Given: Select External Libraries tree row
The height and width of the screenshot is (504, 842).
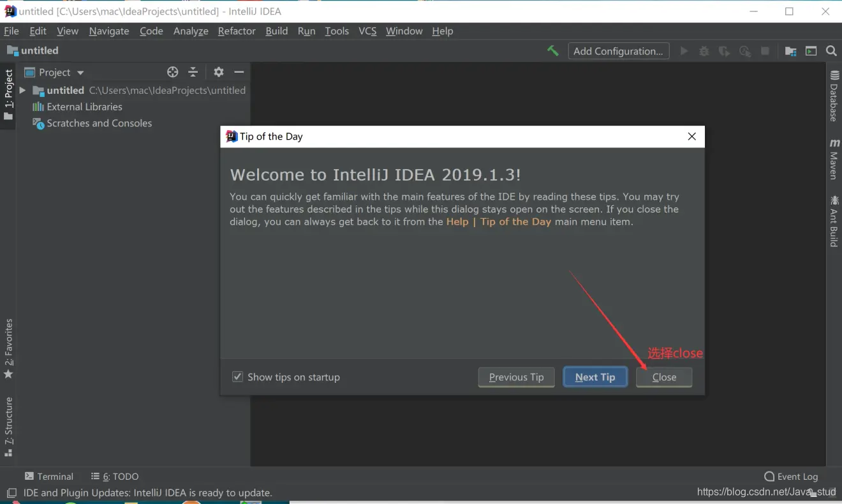Looking at the screenshot, I should (x=134, y=107).
